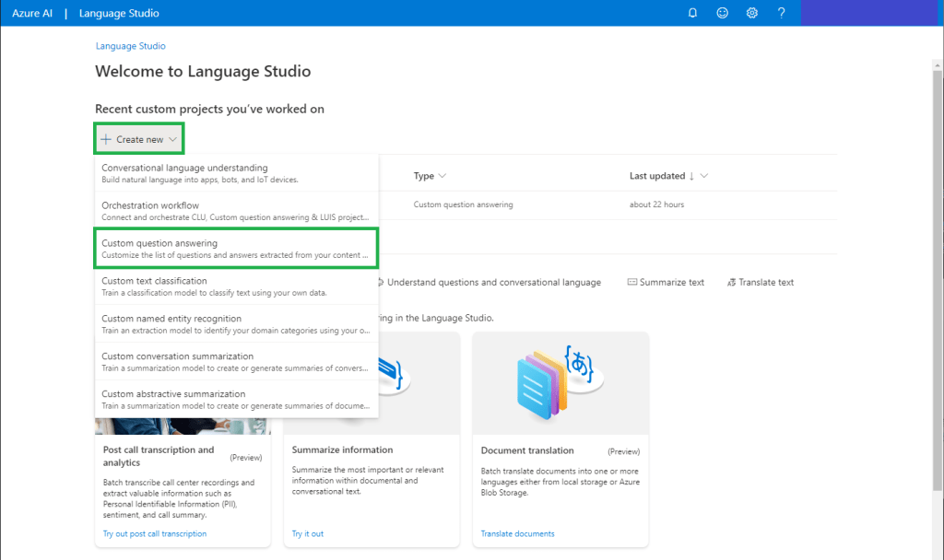Click Try out post call transcription link
Screen dimensions: 944x560
click(x=155, y=533)
